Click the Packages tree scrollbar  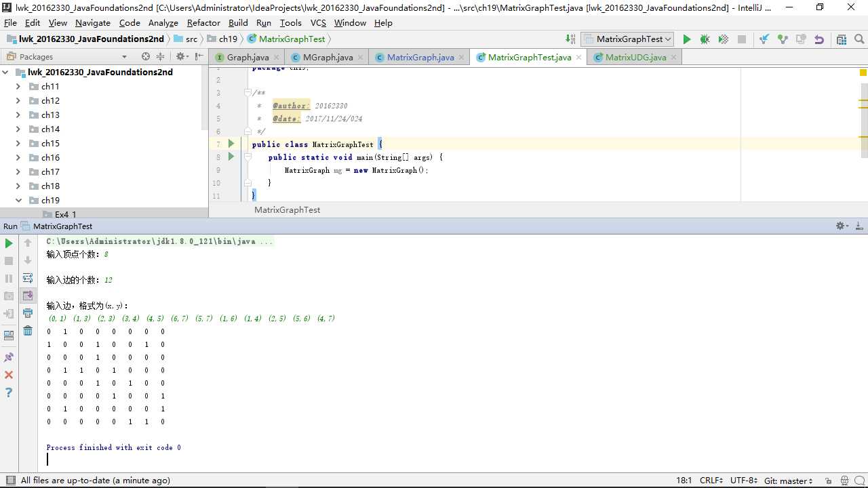205,98
